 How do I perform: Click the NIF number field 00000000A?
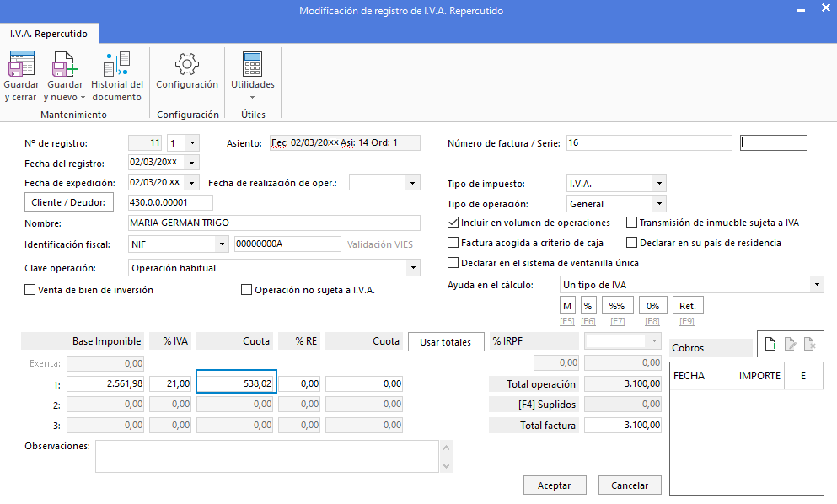tap(287, 244)
